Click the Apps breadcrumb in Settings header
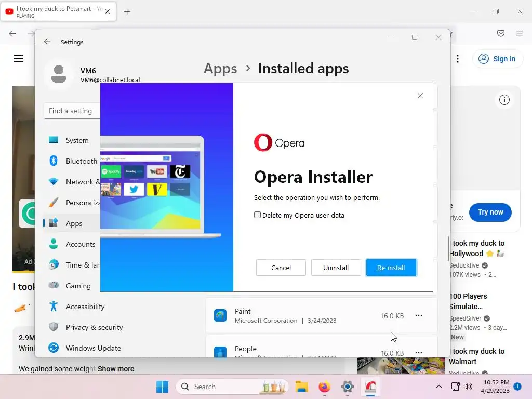532x399 pixels. pyautogui.click(x=220, y=69)
